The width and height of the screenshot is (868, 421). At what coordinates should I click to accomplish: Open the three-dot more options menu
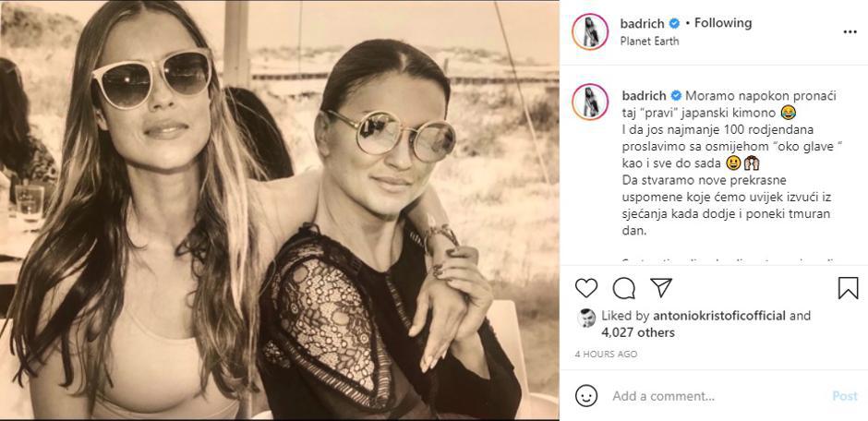850,31
